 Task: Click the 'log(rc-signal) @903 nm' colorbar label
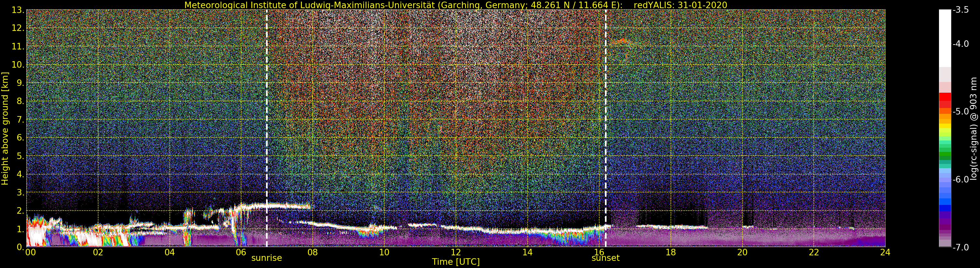(x=973, y=128)
